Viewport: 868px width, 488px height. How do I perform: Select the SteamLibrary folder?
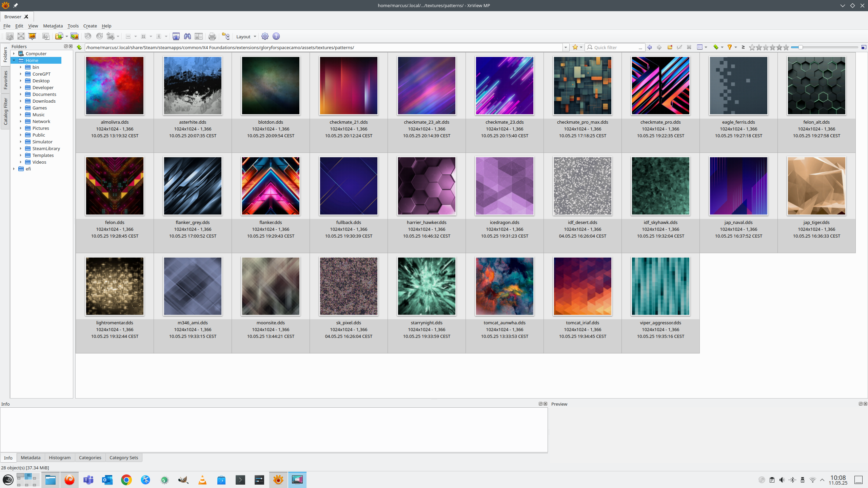click(46, 148)
